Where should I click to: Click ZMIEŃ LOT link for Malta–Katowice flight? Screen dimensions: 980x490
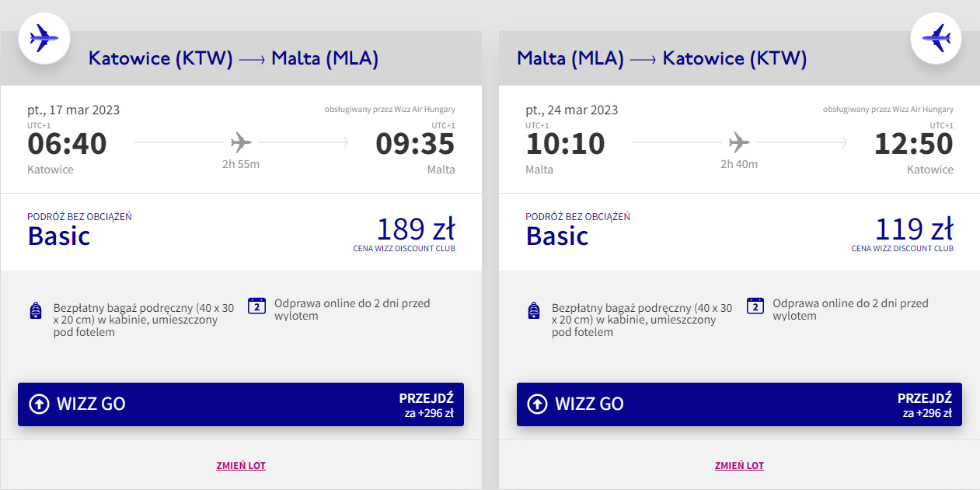point(739,466)
